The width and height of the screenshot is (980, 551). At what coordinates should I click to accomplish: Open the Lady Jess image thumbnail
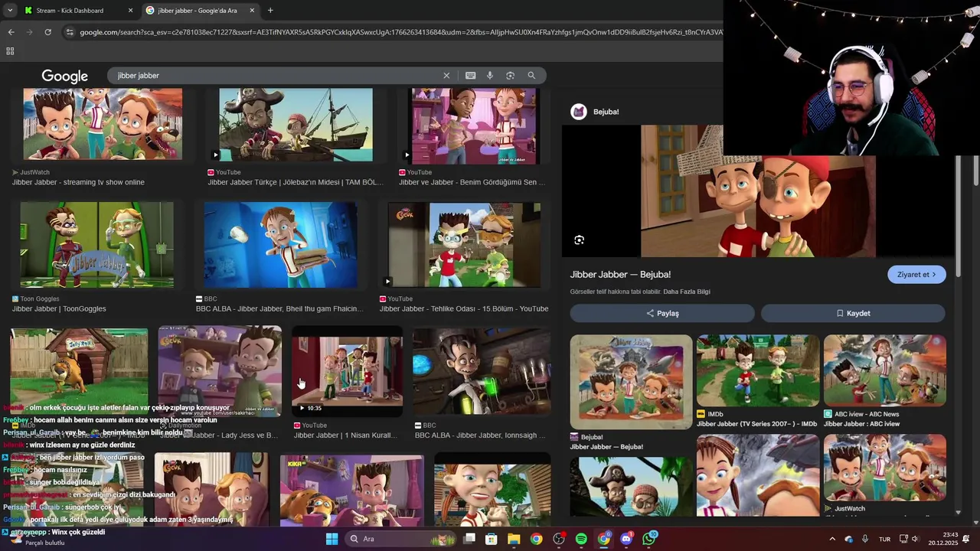coord(220,371)
